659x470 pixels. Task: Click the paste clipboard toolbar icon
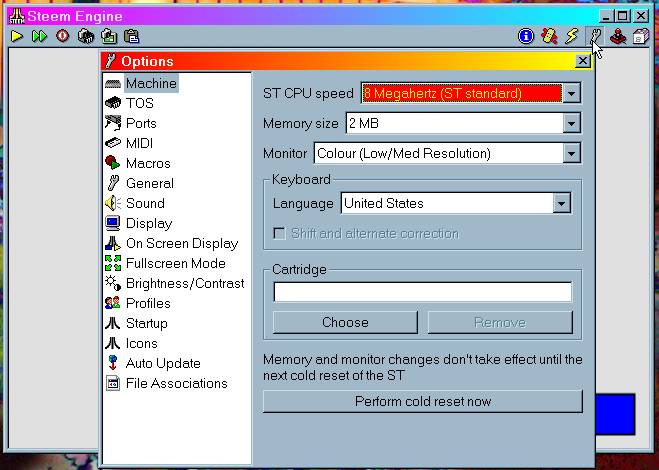tap(132, 37)
